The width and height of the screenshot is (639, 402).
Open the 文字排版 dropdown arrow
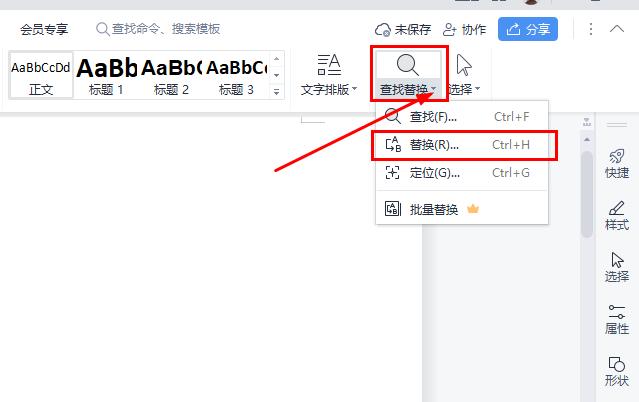354,89
